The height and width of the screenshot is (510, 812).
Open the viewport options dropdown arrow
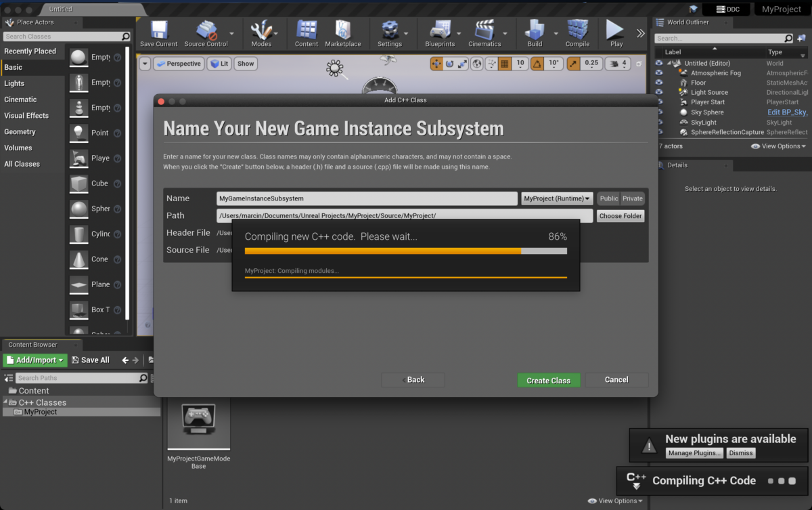pyautogui.click(x=145, y=64)
